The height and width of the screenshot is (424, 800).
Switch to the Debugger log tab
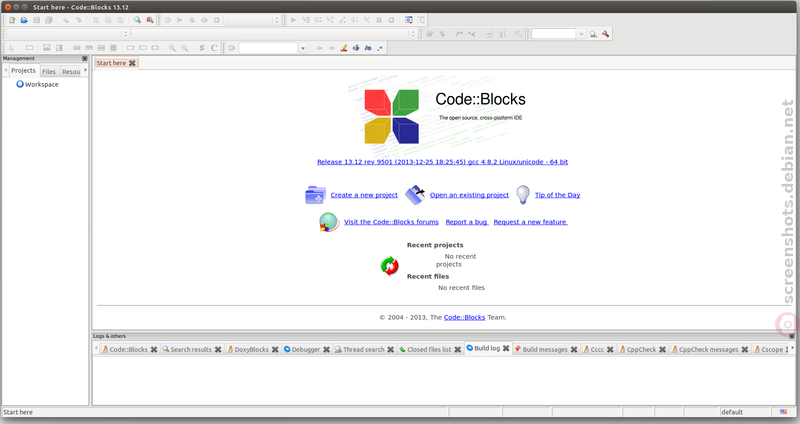coord(306,350)
